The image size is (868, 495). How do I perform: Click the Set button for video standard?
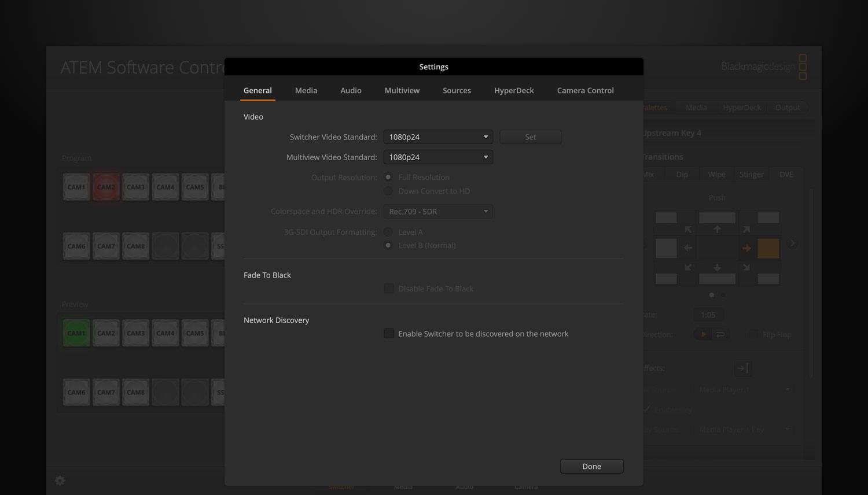pyautogui.click(x=530, y=136)
